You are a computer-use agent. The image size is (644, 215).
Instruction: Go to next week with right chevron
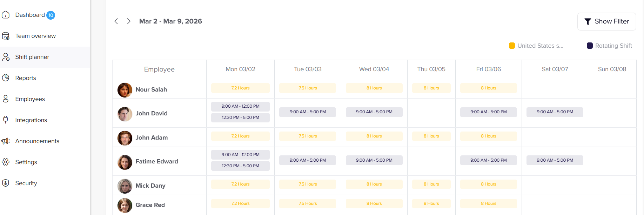click(129, 21)
